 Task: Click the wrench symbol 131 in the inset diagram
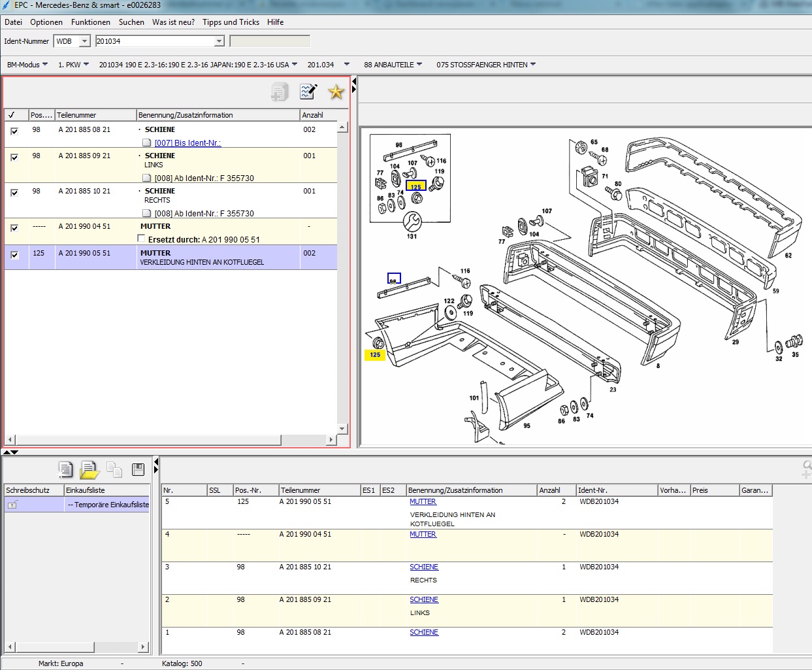point(412,221)
